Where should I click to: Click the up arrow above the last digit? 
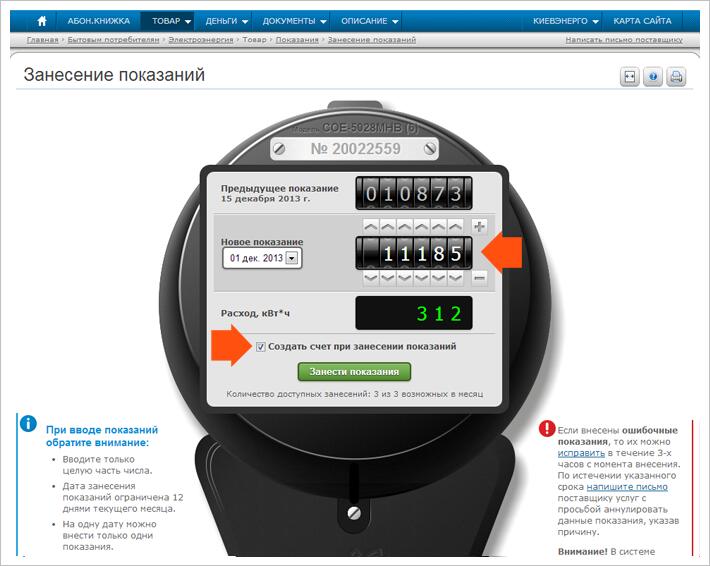click(455, 227)
